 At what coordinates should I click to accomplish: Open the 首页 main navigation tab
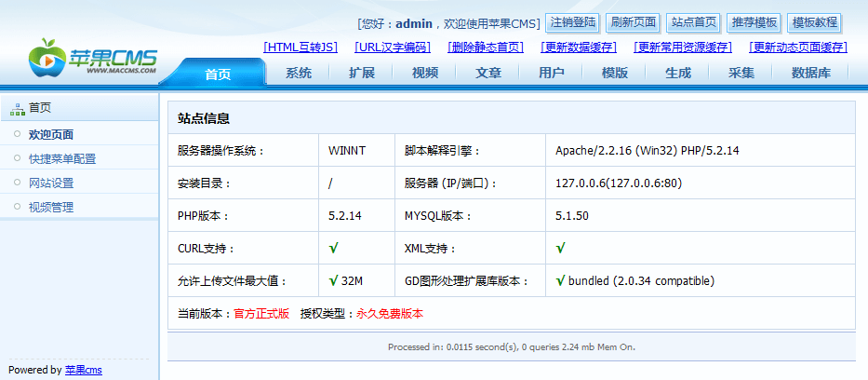218,74
